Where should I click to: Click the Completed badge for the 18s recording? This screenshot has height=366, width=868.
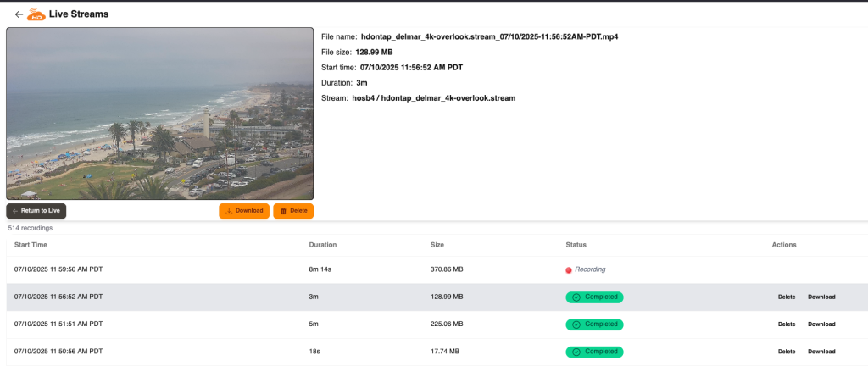point(594,352)
